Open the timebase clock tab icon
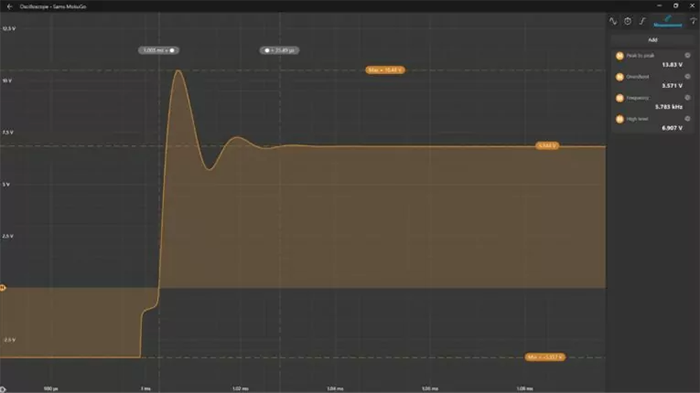 click(628, 21)
